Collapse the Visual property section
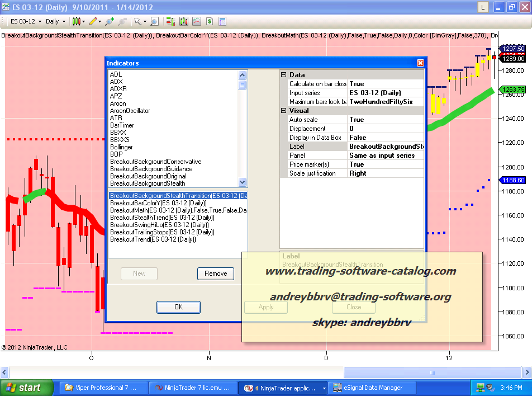Image resolution: width=532 pixels, height=396 pixels. point(283,111)
